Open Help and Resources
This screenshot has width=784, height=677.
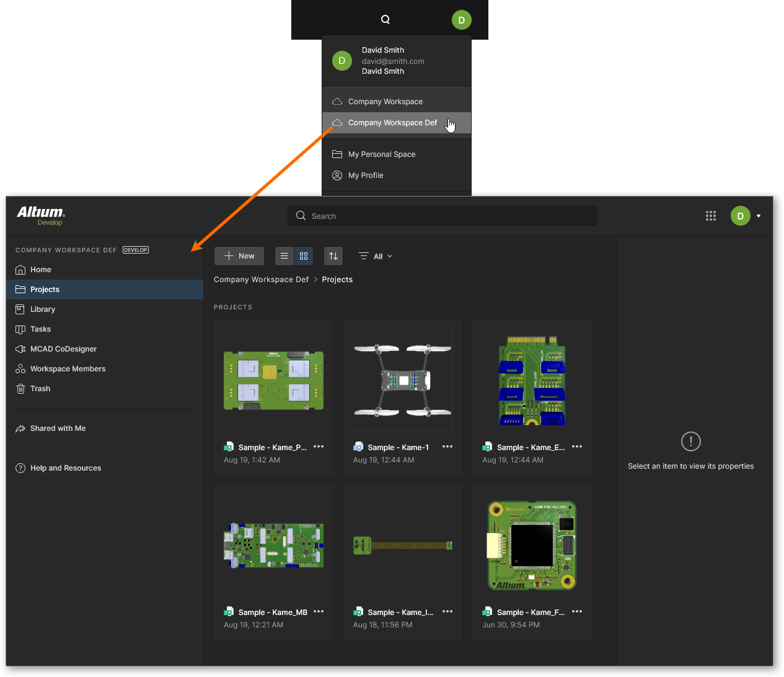click(105, 468)
